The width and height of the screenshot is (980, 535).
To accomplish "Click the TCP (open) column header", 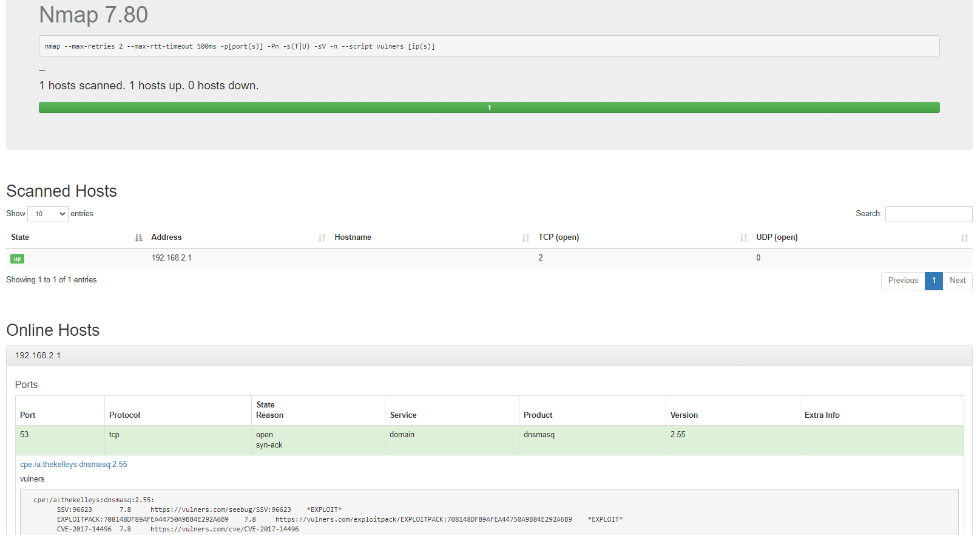I will click(x=642, y=237).
